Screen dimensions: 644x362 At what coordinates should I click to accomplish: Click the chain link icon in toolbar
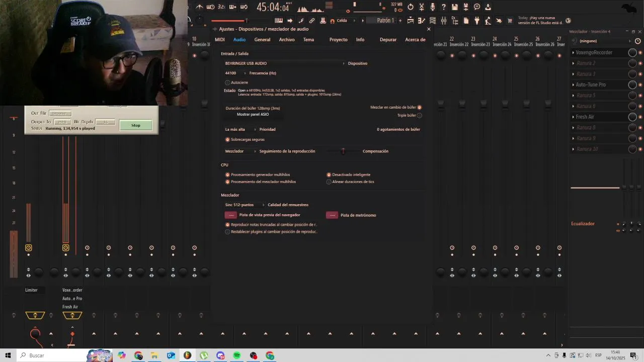point(312,21)
